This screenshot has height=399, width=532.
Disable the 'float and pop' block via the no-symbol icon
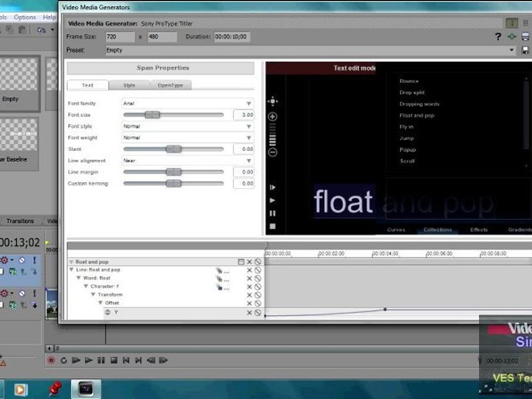(x=258, y=262)
